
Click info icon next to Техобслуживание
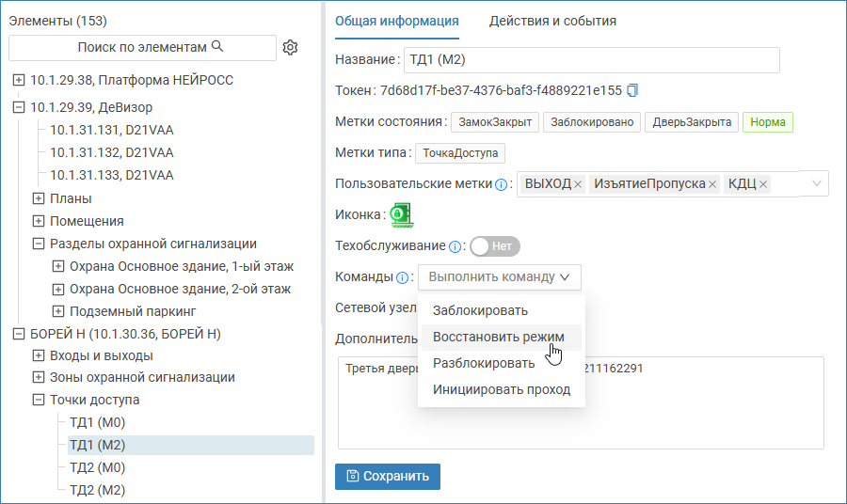[x=455, y=246]
